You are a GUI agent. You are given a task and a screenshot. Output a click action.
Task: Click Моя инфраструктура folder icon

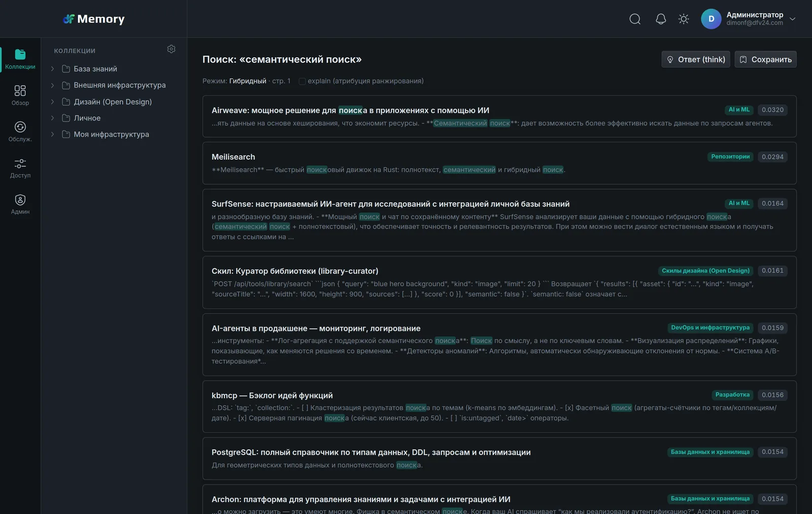click(66, 134)
